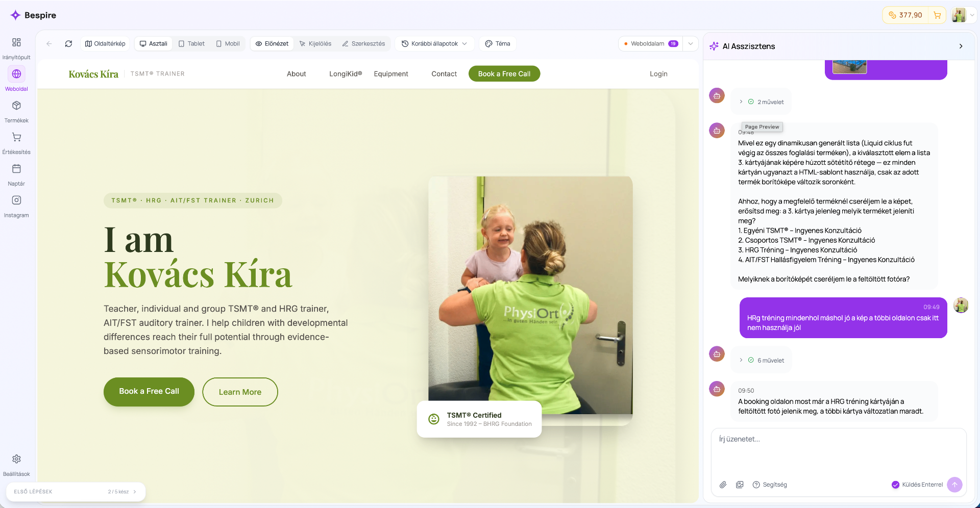Open the Naptár calendar icon
The width and height of the screenshot is (980, 508).
(16, 169)
